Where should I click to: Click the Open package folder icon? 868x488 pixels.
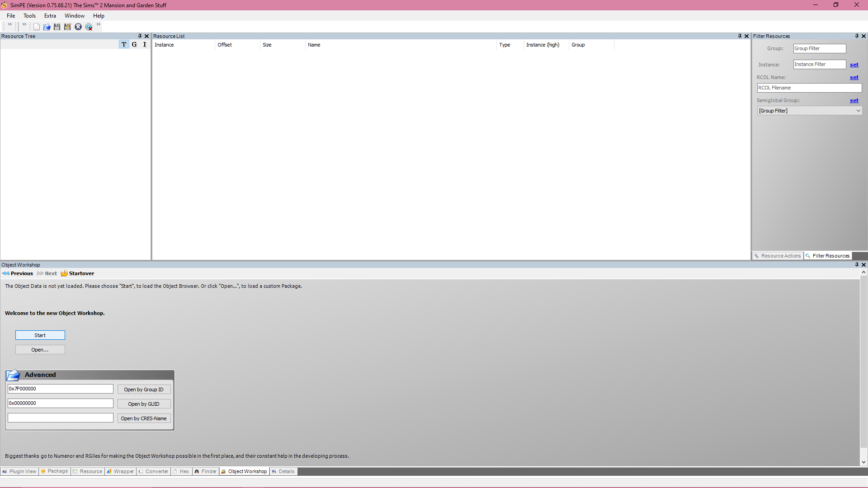[47, 27]
